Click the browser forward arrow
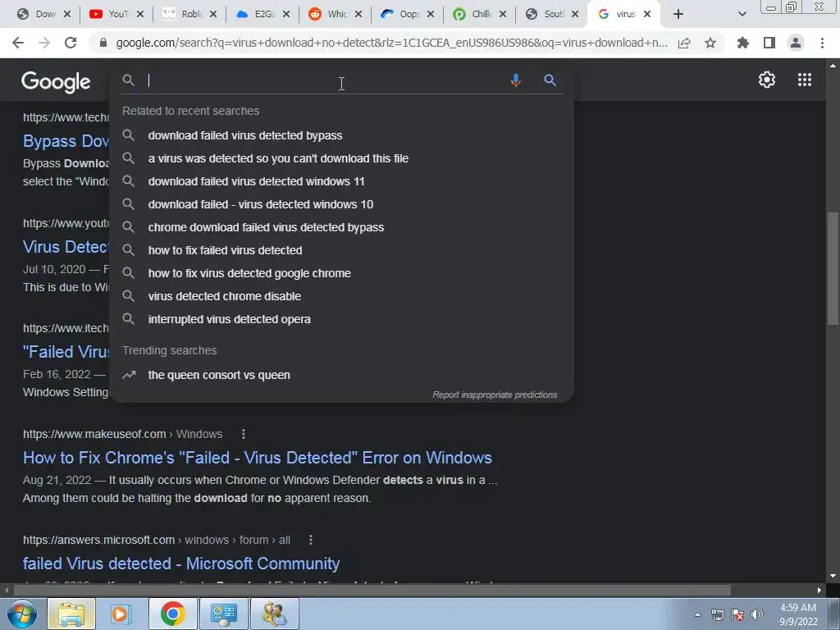This screenshot has width=840, height=630. click(x=44, y=43)
